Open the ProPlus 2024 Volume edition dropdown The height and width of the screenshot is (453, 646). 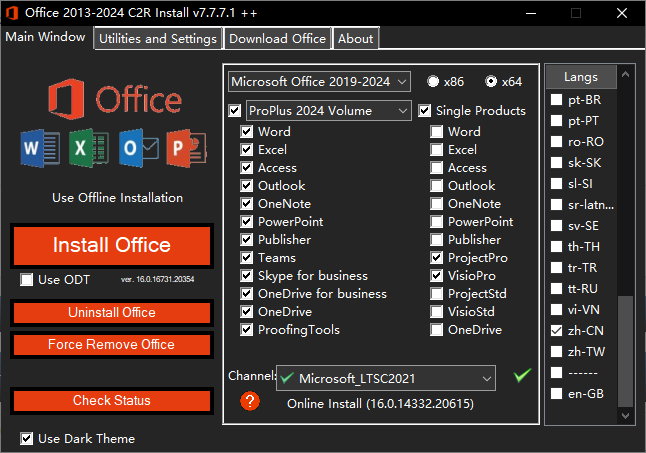[x=328, y=111]
